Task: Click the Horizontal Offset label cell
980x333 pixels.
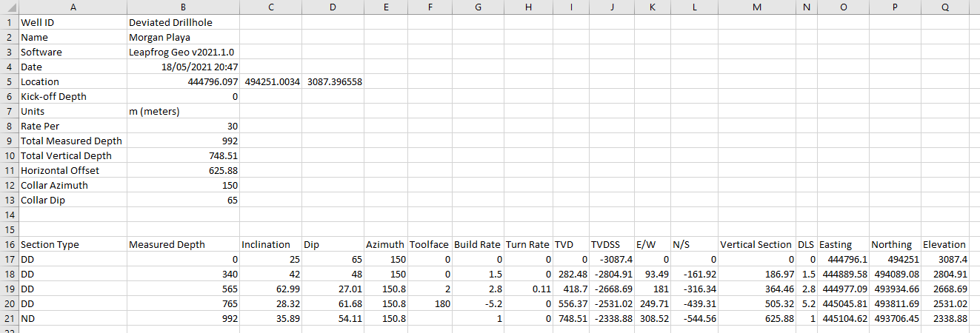Action: coord(70,170)
